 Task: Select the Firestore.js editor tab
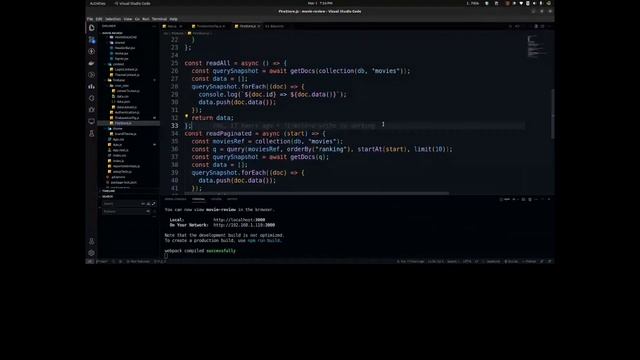pyautogui.click(x=247, y=26)
